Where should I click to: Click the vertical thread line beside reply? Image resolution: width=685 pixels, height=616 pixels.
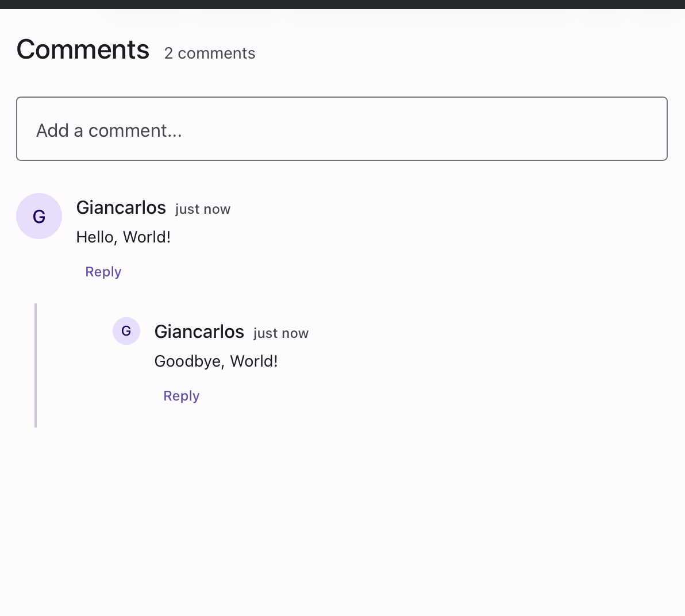coord(36,365)
